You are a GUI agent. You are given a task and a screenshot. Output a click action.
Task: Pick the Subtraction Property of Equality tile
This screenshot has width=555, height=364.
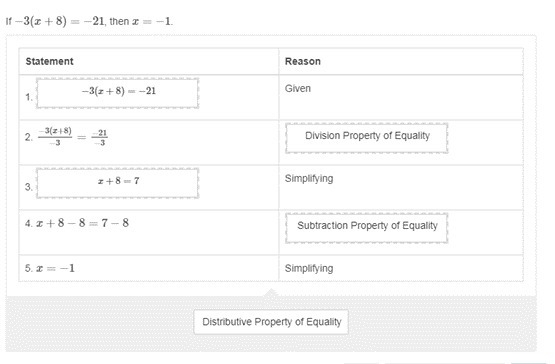pos(367,228)
